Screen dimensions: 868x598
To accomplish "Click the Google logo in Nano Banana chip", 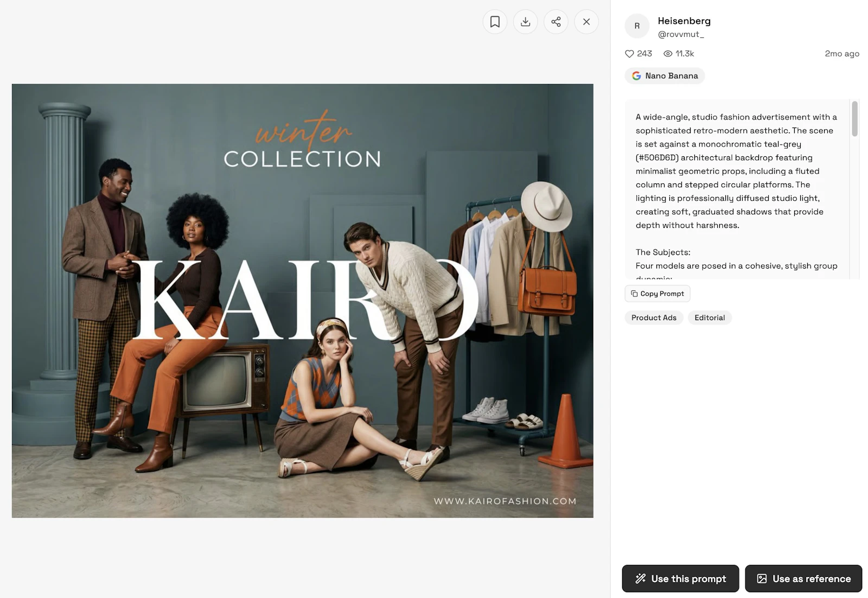I will (x=636, y=76).
